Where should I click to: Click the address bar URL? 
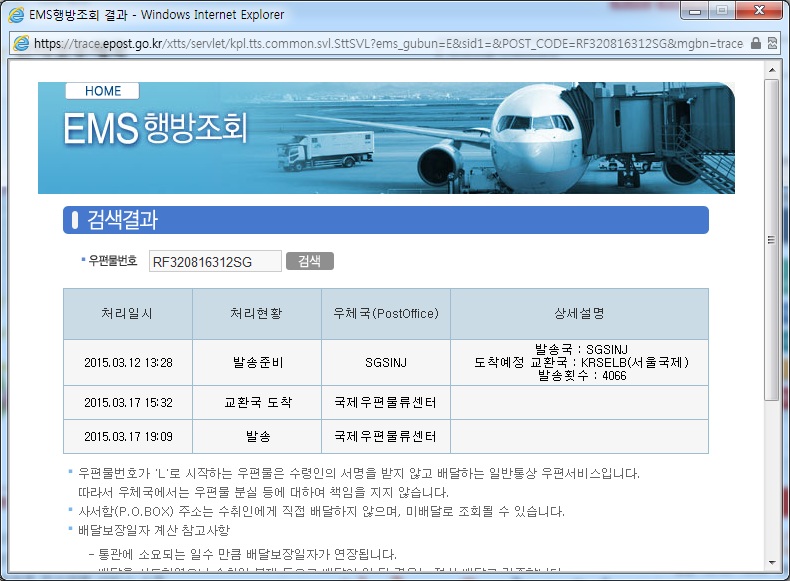click(x=388, y=43)
